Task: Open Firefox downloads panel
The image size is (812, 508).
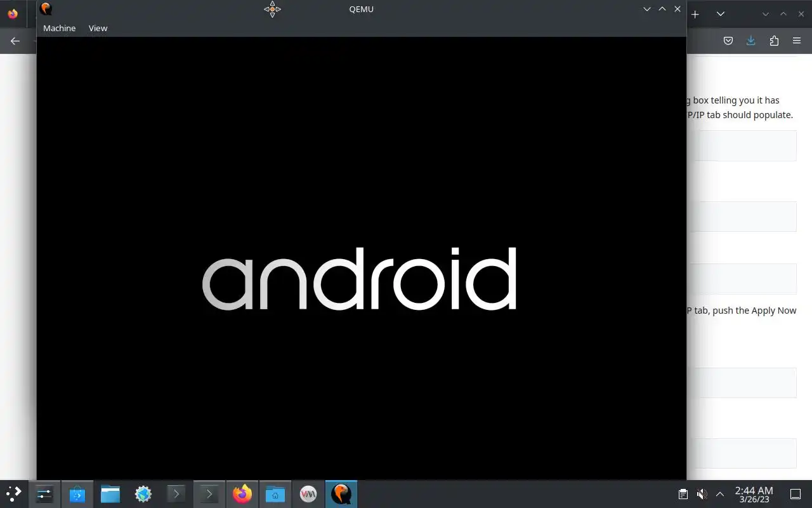Action: 751,41
